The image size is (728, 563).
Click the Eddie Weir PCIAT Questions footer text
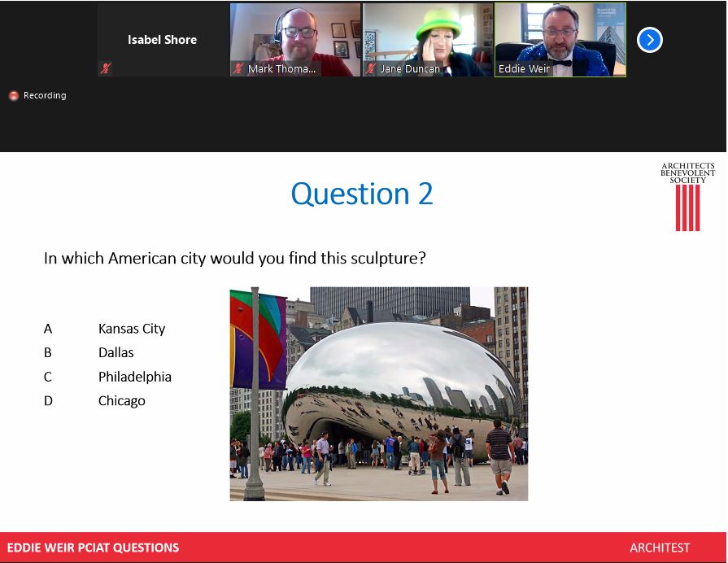pos(93,548)
